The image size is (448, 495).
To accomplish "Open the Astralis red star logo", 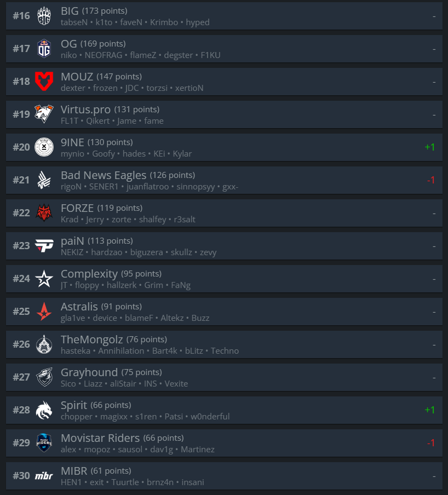I will (44, 311).
